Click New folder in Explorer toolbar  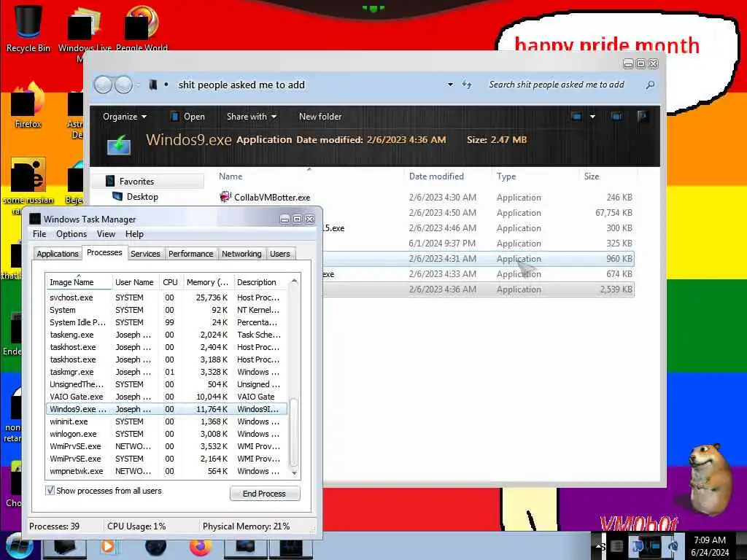click(320, 116)
